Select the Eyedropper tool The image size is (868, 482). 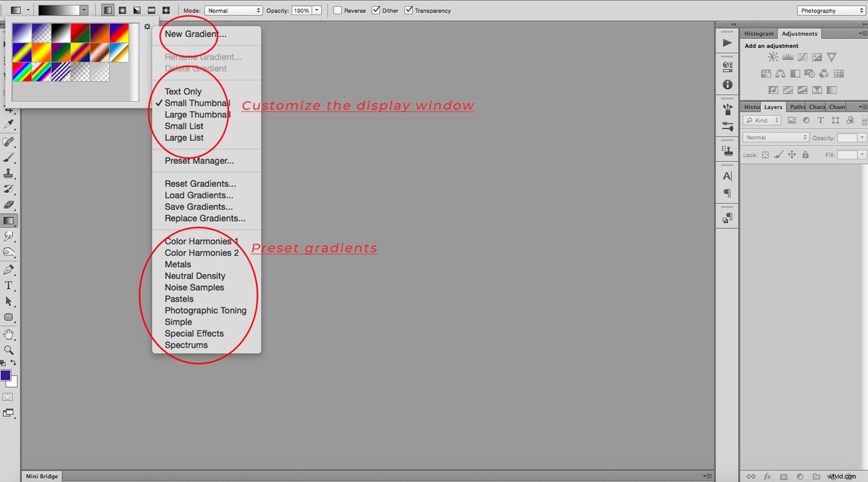click(x=9, y=124)
